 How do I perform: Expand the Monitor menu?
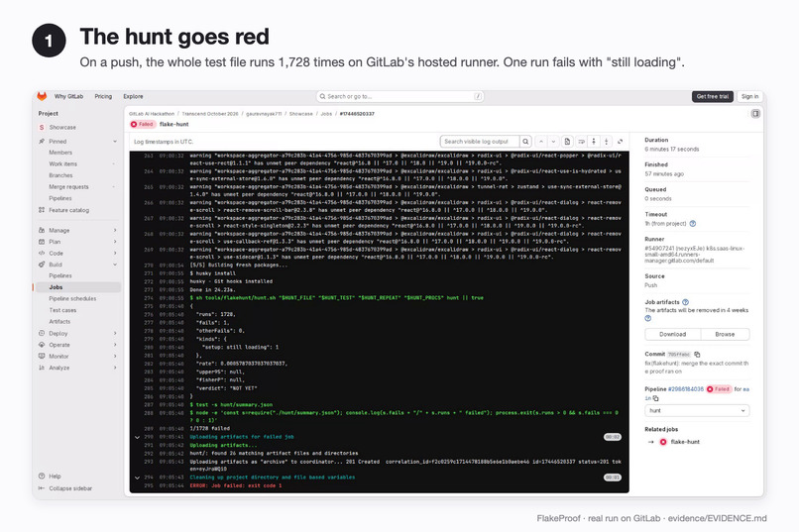[115, 357]
